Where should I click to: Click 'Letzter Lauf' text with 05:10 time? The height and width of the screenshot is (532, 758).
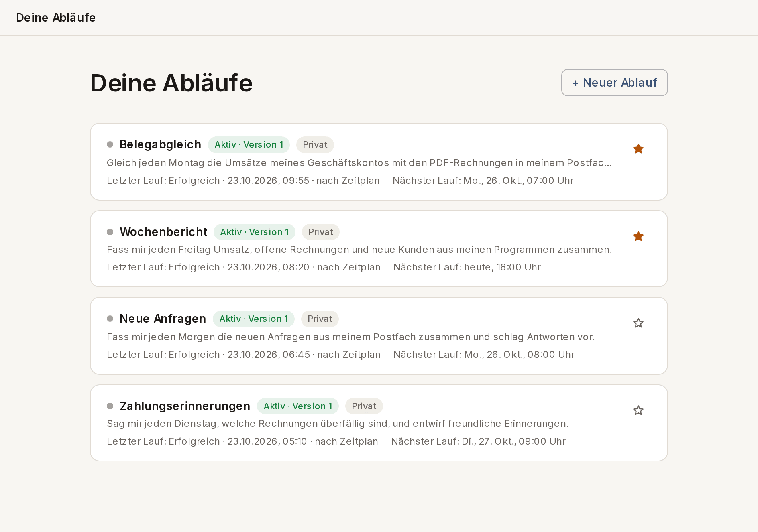pos(242,441)
